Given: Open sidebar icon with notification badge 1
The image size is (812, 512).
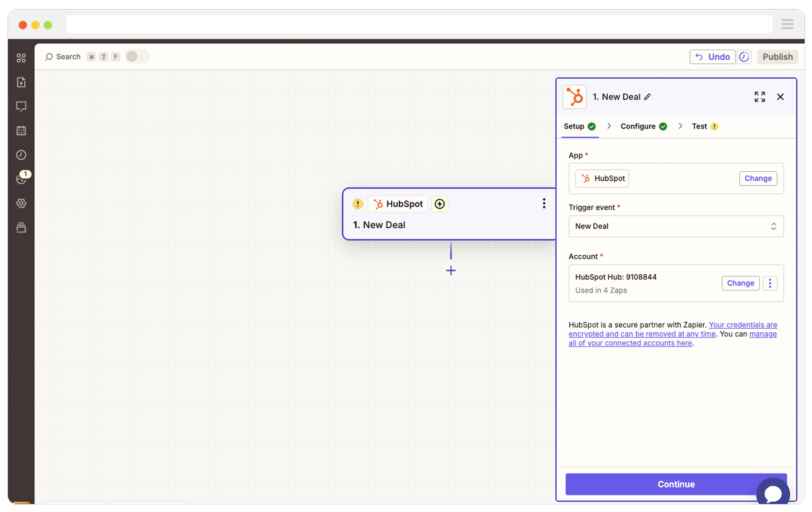Looking at the screenshot, I should coord(21,179).
